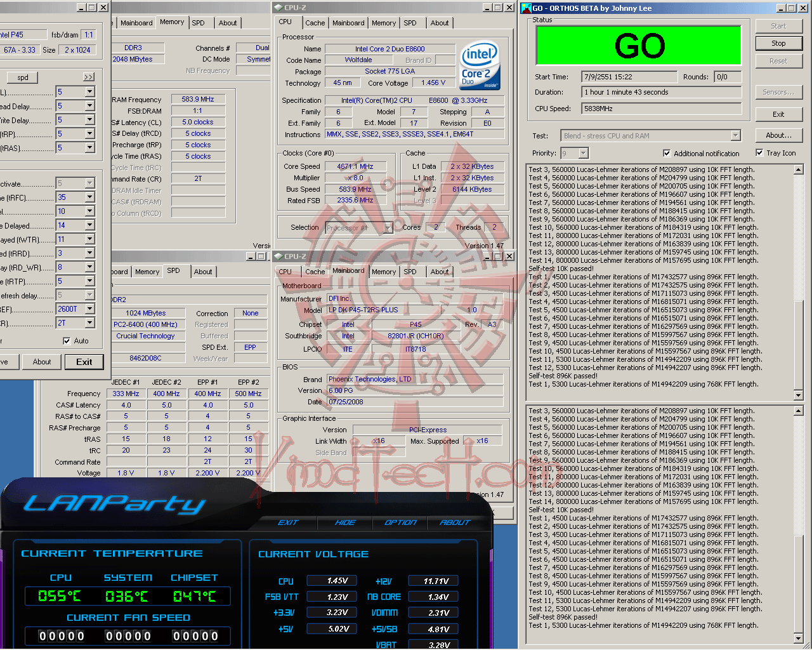Open the Write Delay dropdown in the timings window
This screenshot has height=650, width=812.
click(89, 120)
